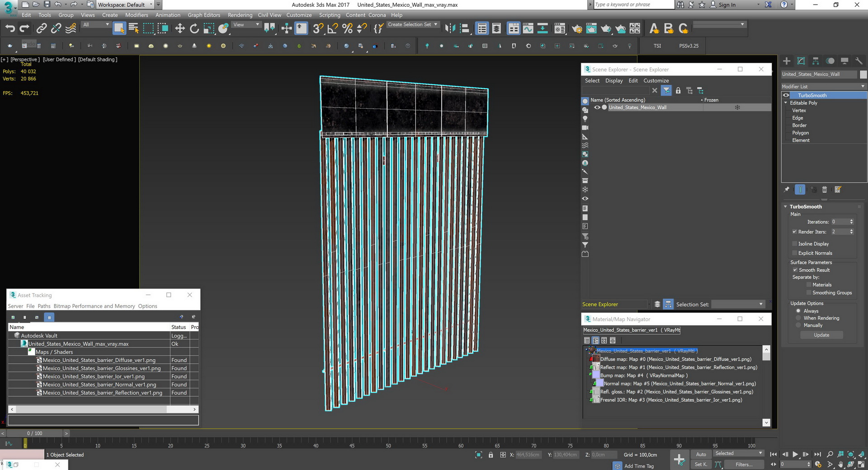Toggle the lock icon in Scene Explorer
The width and height of the screenshot is (868, 470).
678,90
